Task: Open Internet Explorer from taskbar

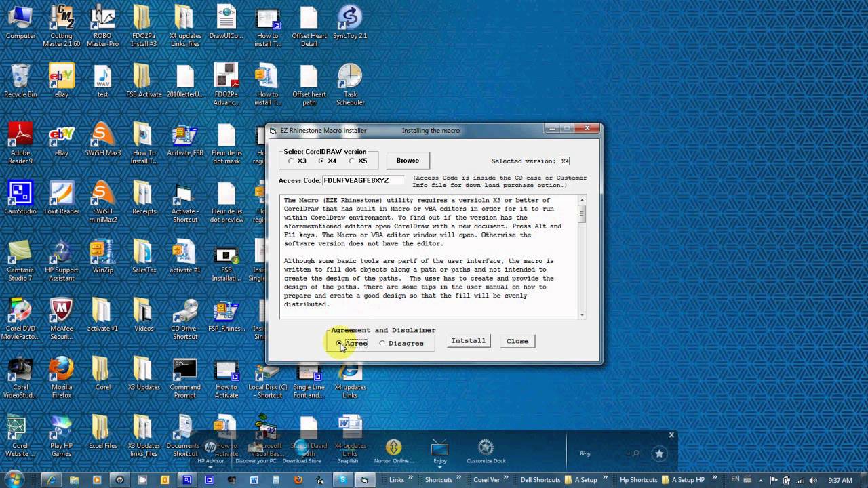Action: click(x=52, y=480)
